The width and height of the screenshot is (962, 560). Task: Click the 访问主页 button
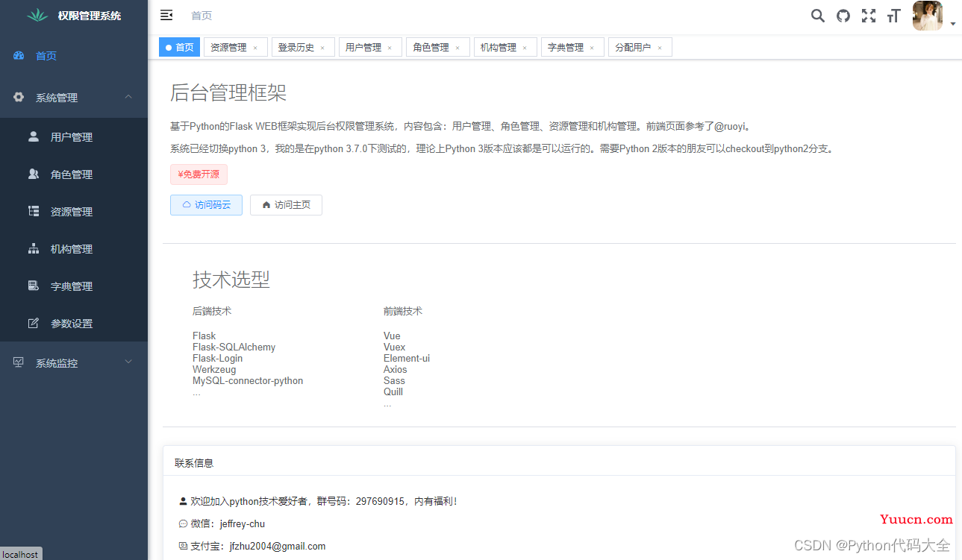286,205
